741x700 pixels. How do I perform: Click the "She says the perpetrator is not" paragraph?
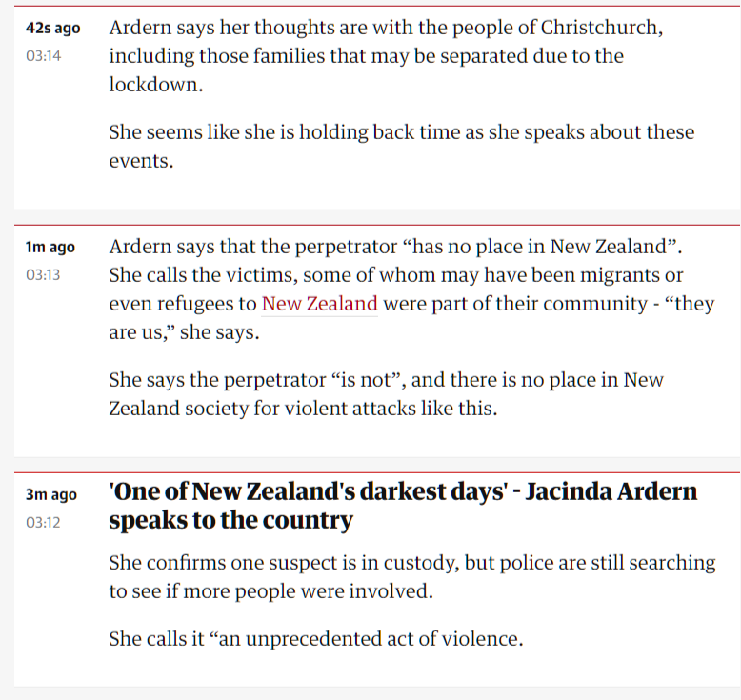tap(386, 394)
